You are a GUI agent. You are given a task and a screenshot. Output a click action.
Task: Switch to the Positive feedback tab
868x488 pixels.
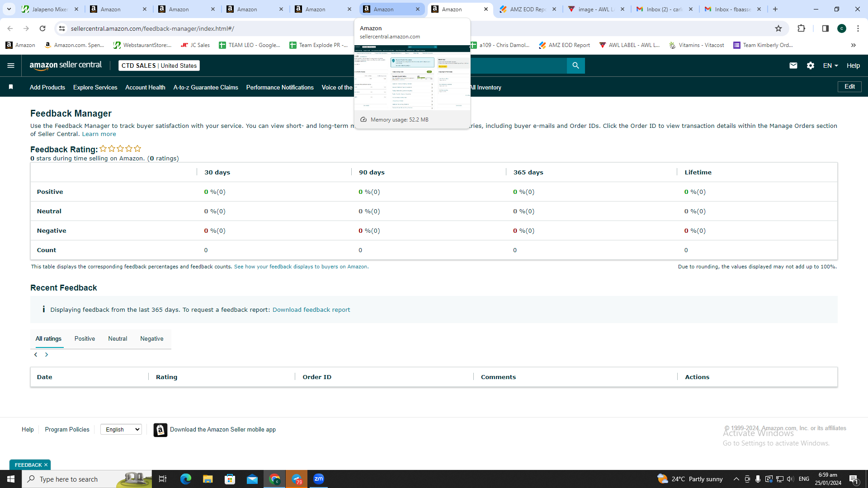tap(85, 338)
